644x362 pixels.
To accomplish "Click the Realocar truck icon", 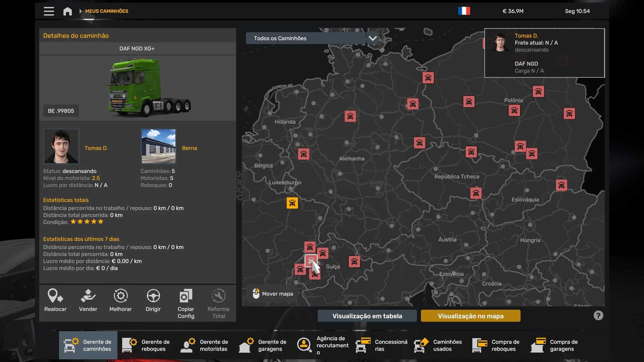I will (55, 296).
